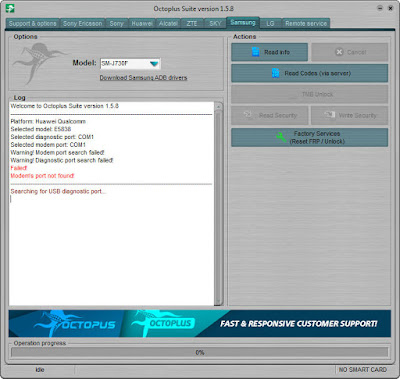The height and width of the screenshot is (379, 400).
Task: Click the Octopus banner logo
Action: pyautogui.click(x=75, y=324)
